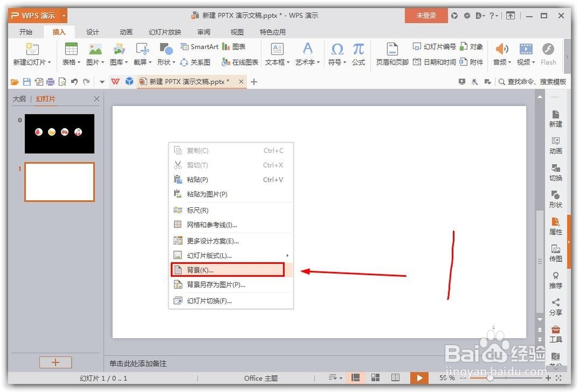Click the undo arrow icon
Screen dimensions: 579x392
pos(74,82)
